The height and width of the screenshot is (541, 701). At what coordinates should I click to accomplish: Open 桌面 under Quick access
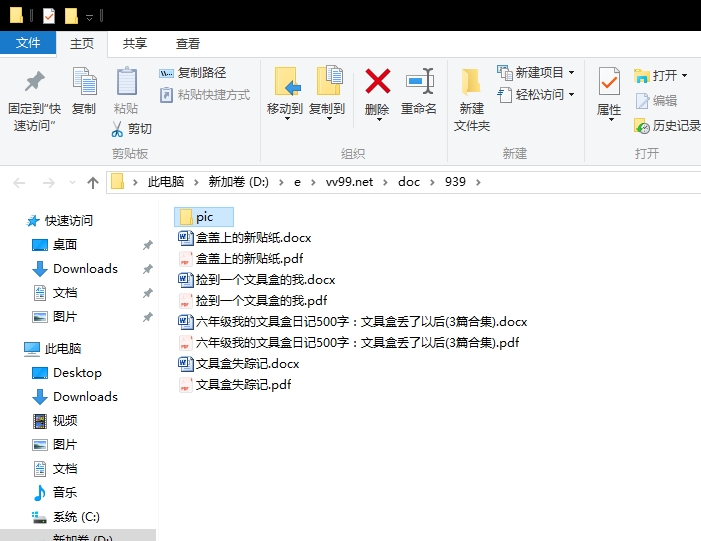55,245
